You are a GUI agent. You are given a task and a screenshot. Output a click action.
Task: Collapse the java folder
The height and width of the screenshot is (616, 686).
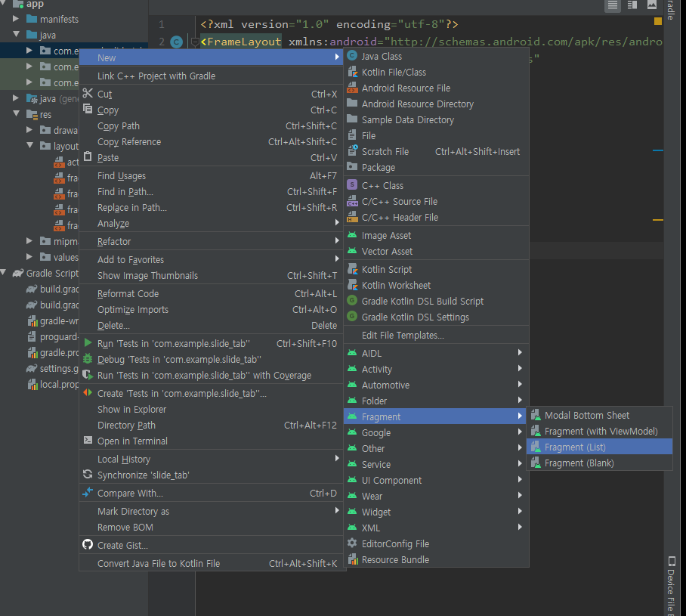coord(16,34)
